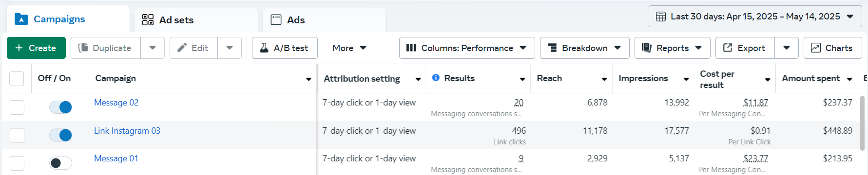Open Charts view

(832, 48)
